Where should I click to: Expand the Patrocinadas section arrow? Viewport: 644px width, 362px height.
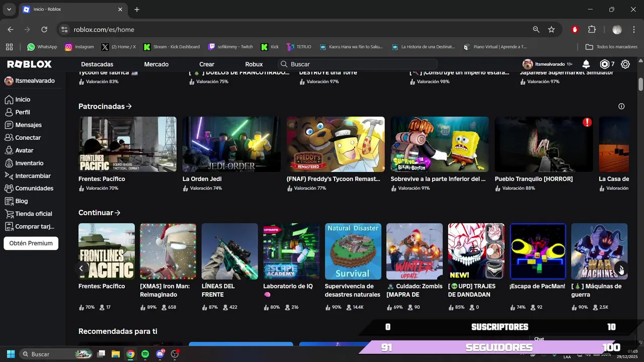[x=129, y=107]
